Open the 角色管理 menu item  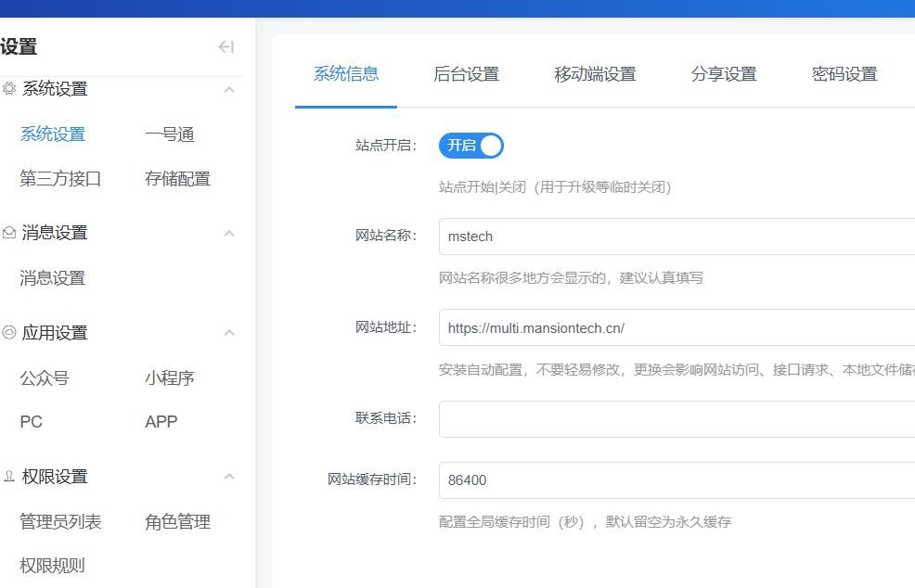click(178, 521)
